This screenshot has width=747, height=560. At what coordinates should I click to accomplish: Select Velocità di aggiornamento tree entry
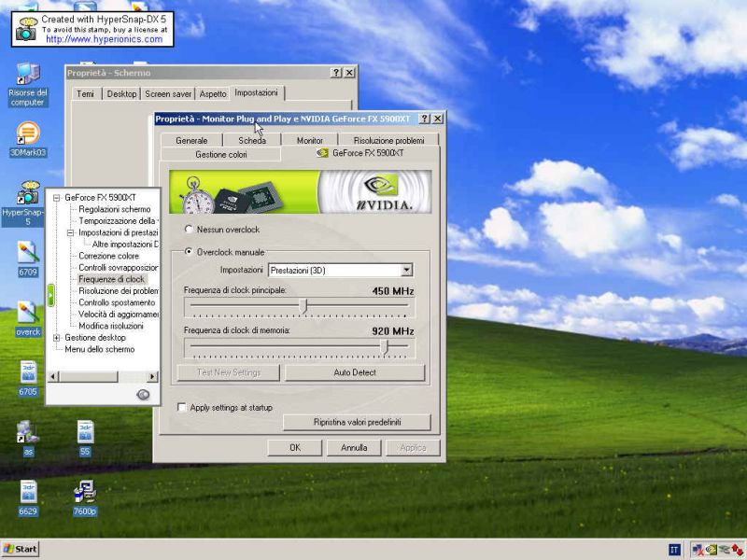coord(119,315)
